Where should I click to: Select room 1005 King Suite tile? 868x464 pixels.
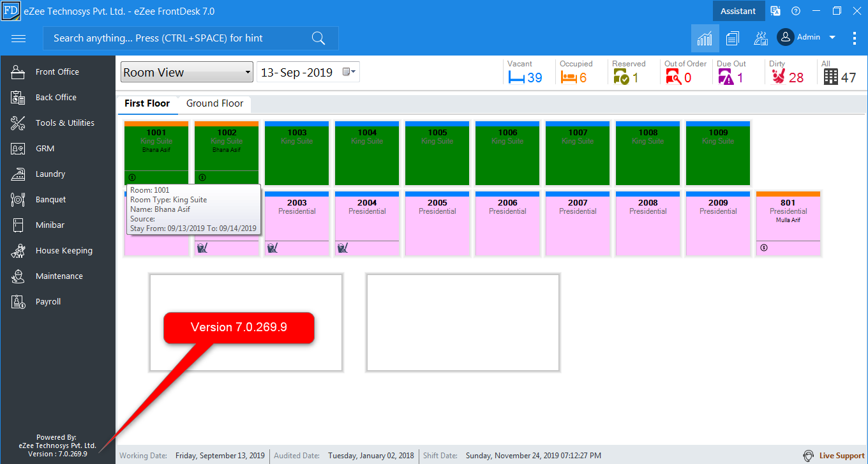(x=437, y=153)
